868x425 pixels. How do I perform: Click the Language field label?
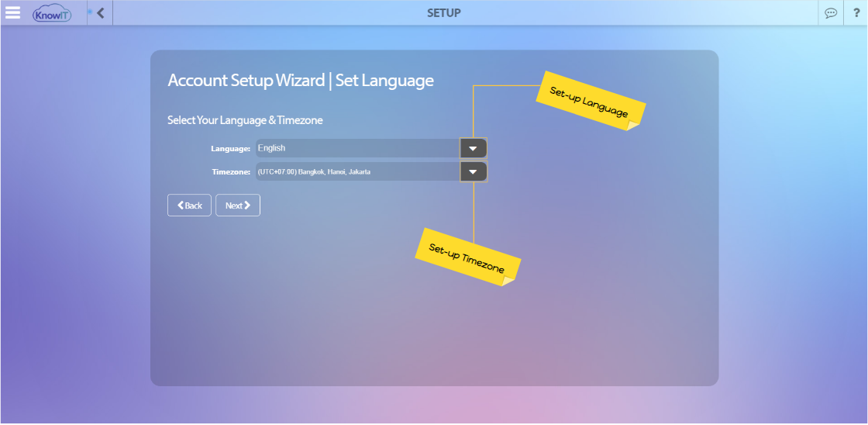tap(230, 148)
